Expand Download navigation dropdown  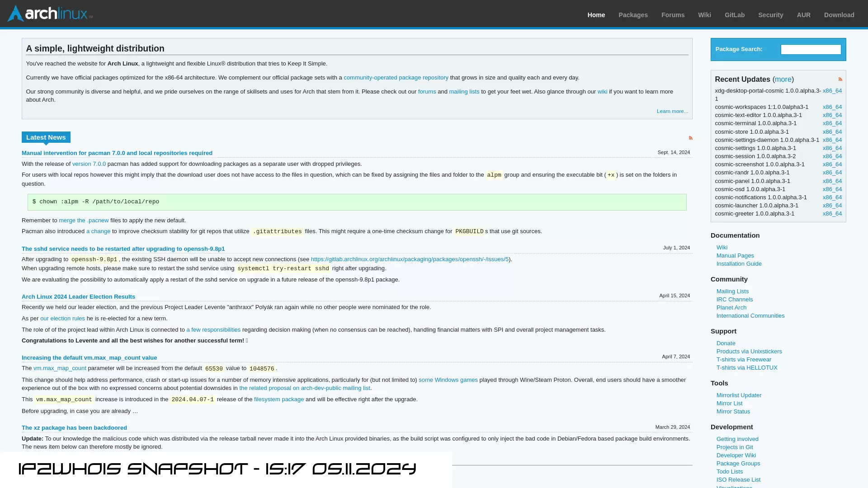(838, 15)
